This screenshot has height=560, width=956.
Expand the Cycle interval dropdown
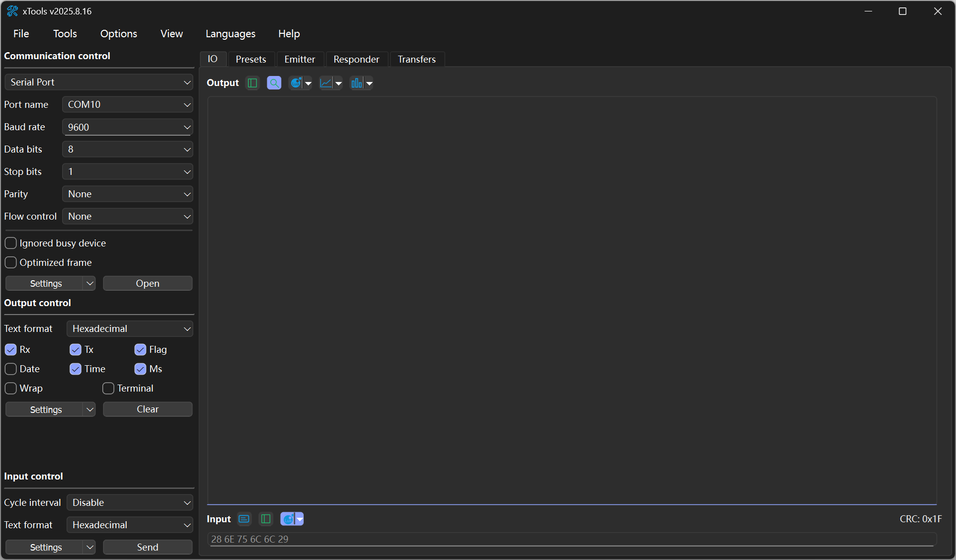point(187,503)
